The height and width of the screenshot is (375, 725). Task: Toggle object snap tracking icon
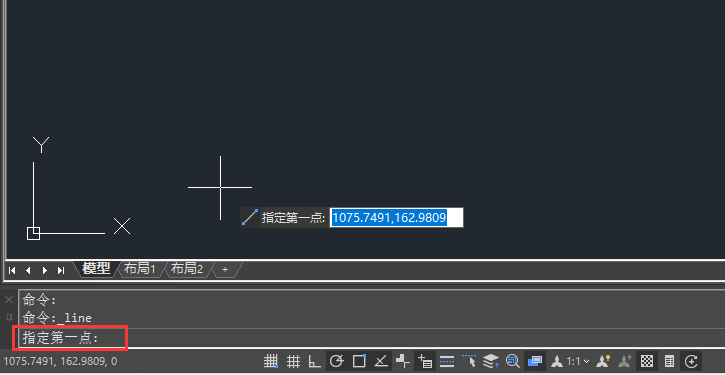click(x=381, y=361)
